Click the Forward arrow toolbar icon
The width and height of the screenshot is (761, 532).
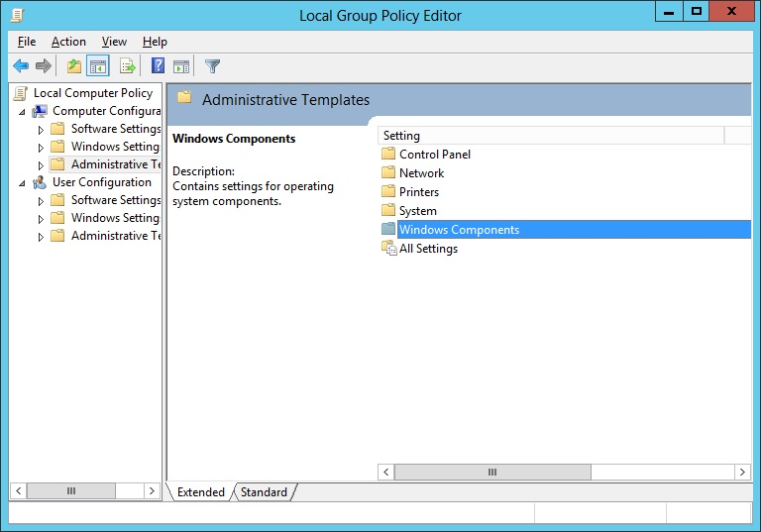click(x=44, y=66)
